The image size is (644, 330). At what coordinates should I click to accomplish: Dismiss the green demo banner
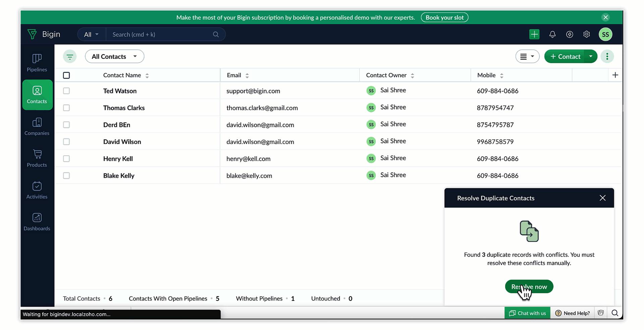[606, 17]
